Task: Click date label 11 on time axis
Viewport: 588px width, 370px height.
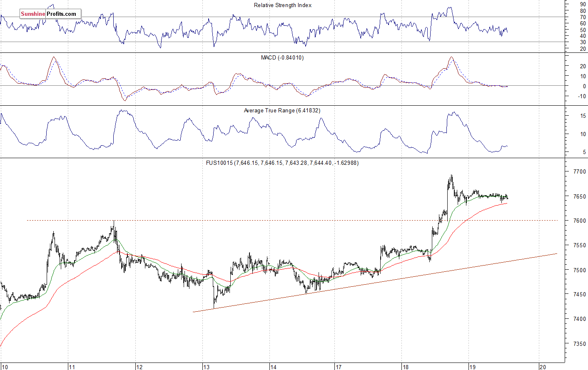Action: point(72,367)
